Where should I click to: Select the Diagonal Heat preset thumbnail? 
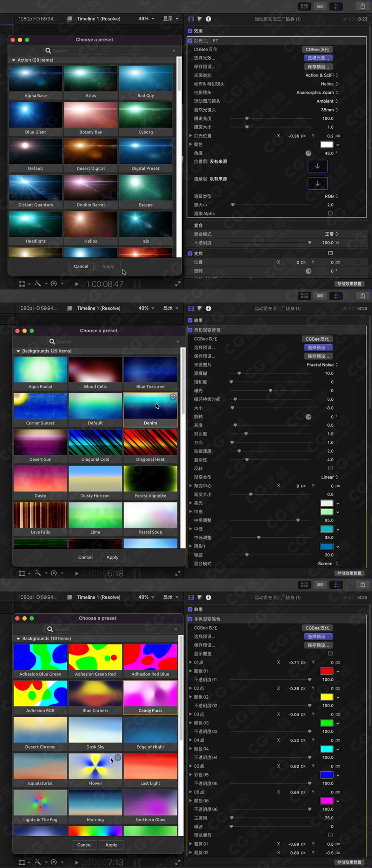[150, 443]
